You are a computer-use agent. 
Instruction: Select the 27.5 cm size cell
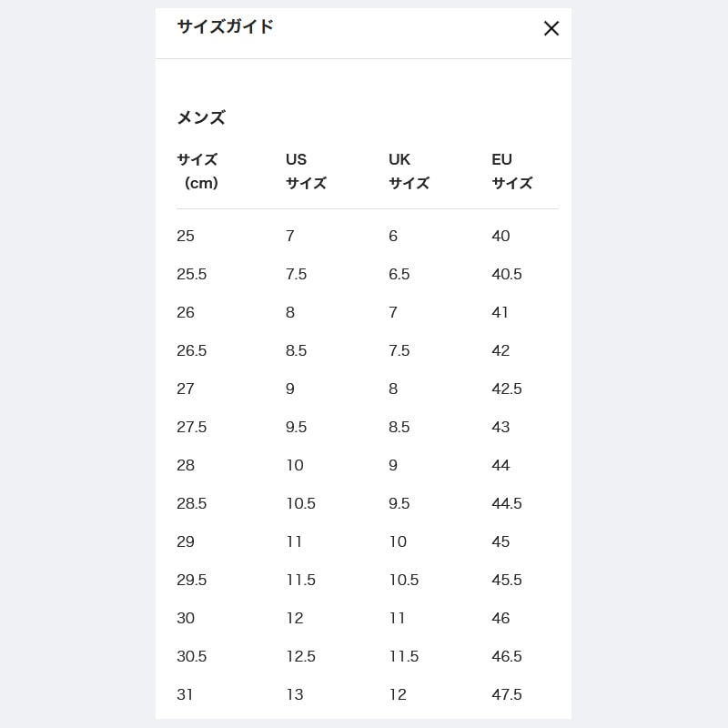[192, 427]
